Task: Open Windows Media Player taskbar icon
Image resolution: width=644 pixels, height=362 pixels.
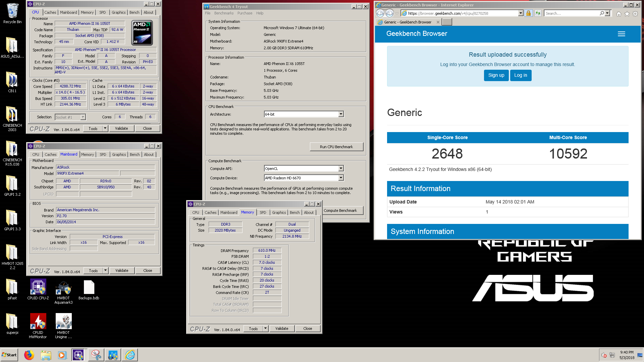Action: tap(62, 355)
